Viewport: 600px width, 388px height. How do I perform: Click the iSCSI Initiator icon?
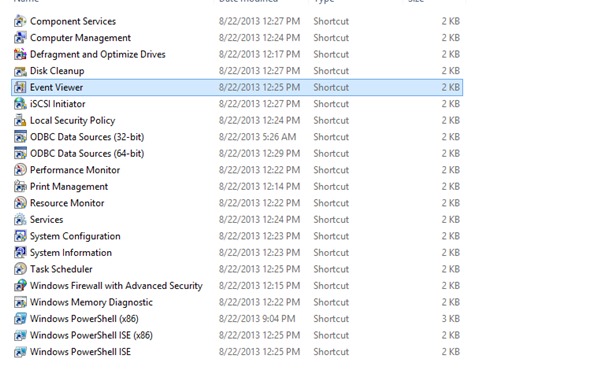(x=20, y=104)
